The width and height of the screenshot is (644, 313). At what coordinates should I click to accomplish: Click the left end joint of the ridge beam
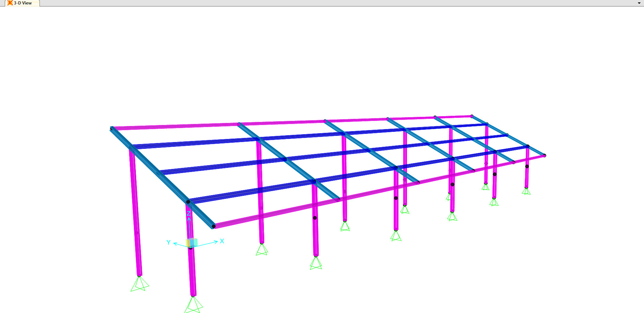click(x=112, y=128)
